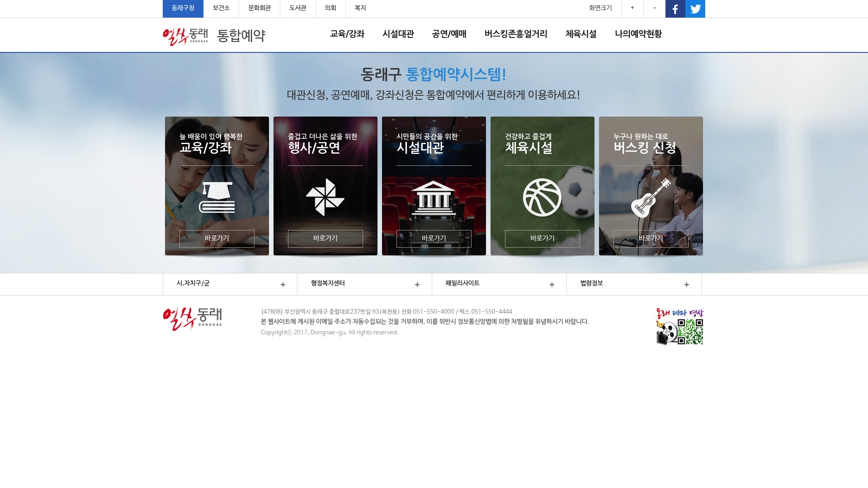The height and width of the screenshot is (488, 868).
Task: Click the Copyright 2017 Dongnae-gu text
Action: (x=330, y=333)
